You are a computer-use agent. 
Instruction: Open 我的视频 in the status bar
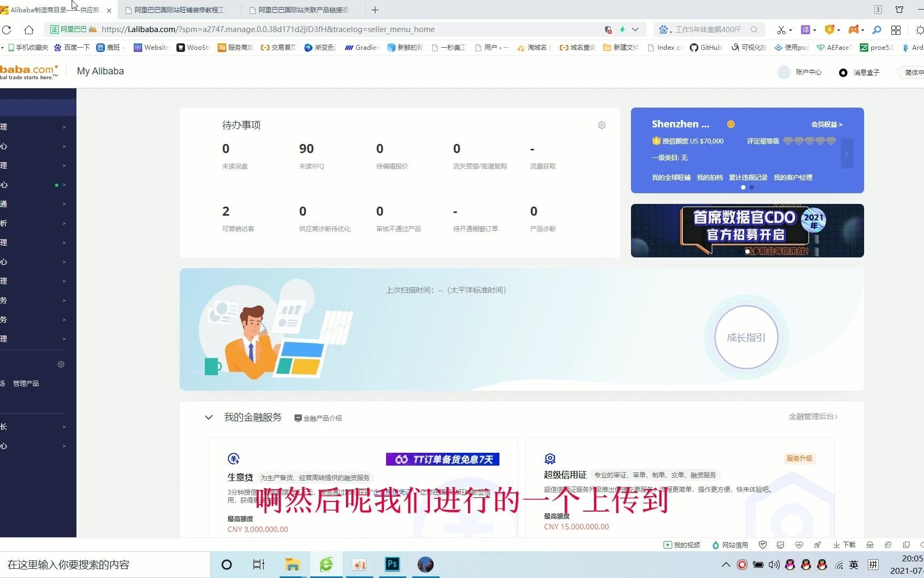coord(682,545)
